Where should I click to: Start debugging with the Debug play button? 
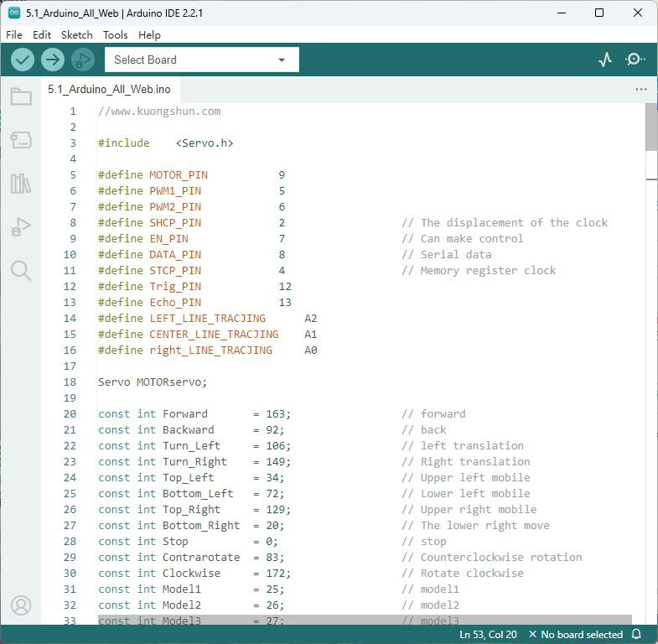click(x=83, y=60)
